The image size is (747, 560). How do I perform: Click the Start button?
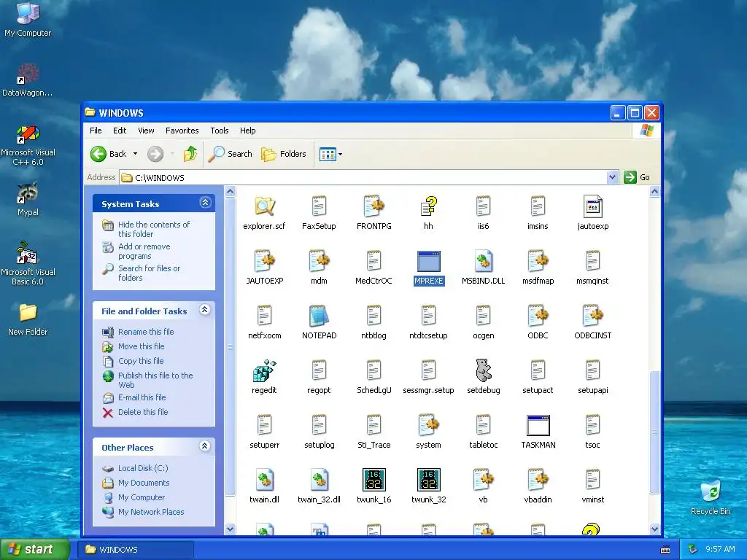[x=34, y=549]
